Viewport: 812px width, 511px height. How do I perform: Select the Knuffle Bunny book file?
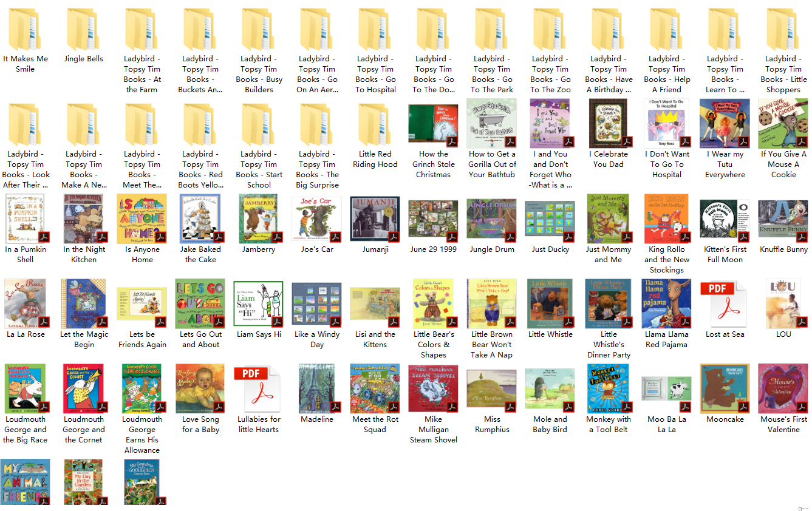pyautogui.click(x=783, y=218)
